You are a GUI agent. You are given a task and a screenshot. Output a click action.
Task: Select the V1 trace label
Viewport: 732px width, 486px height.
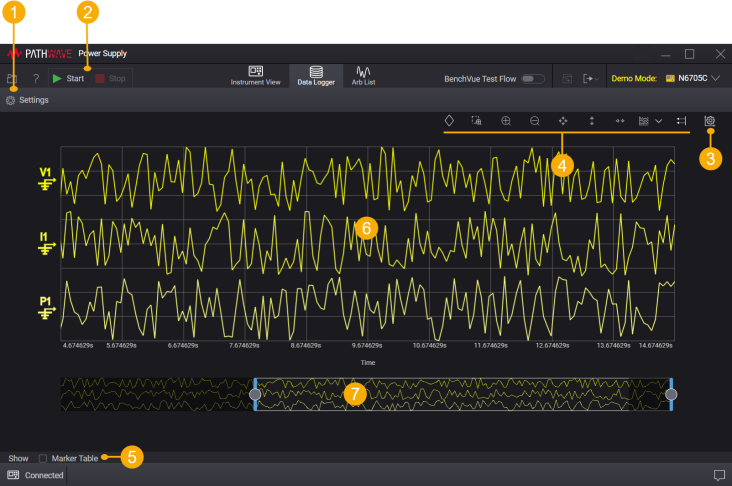[x=45, y=172]
